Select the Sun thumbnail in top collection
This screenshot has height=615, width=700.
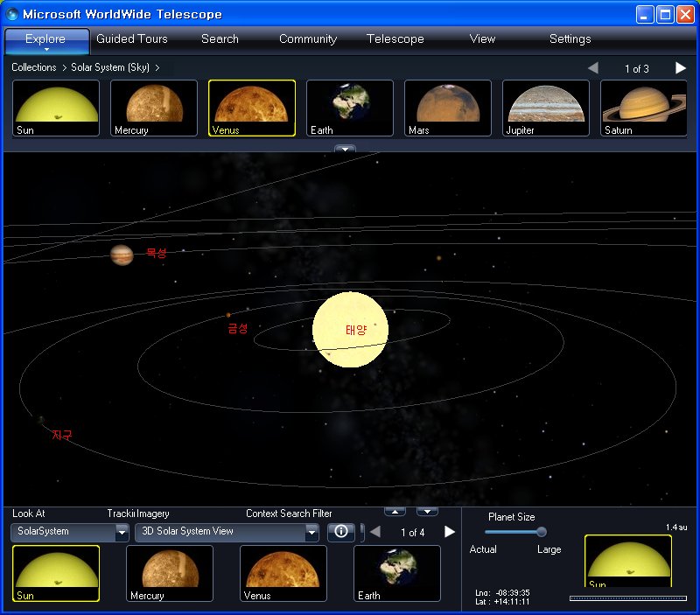point(56,108)
